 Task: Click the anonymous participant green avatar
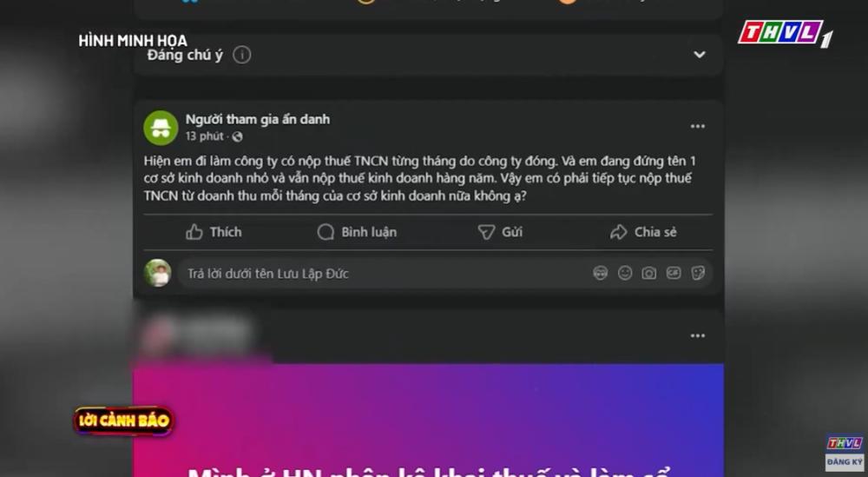tap(161, 128)
